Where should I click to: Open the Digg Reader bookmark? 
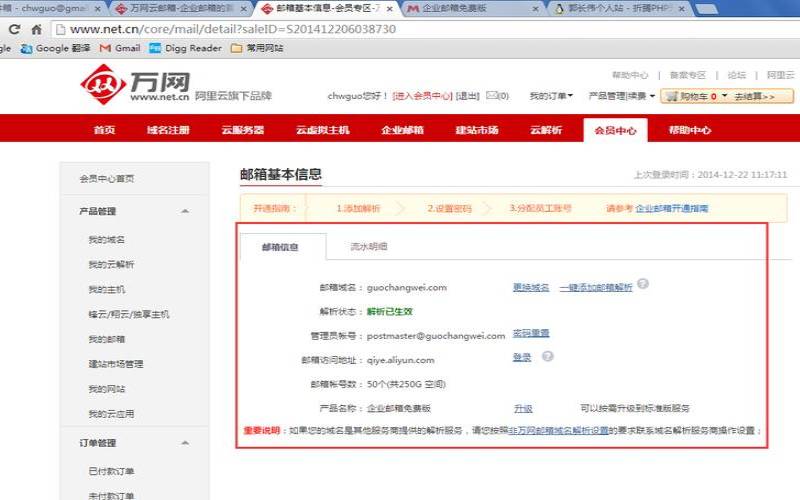186,48
